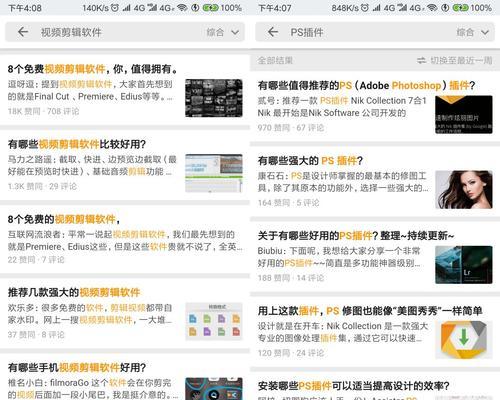Click stats 164 赞同 · 5 评论

coord(288,203)
